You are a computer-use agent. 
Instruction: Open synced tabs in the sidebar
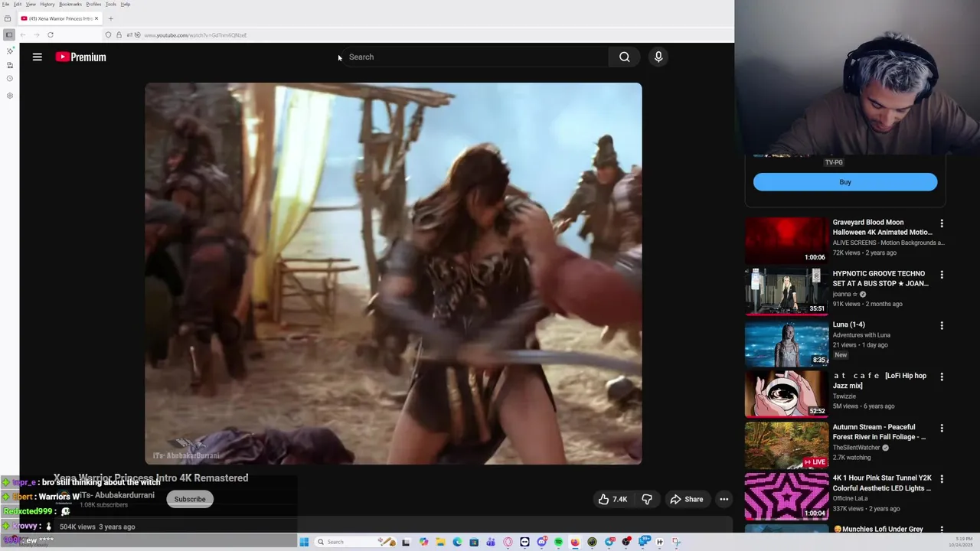click(10, 65)
